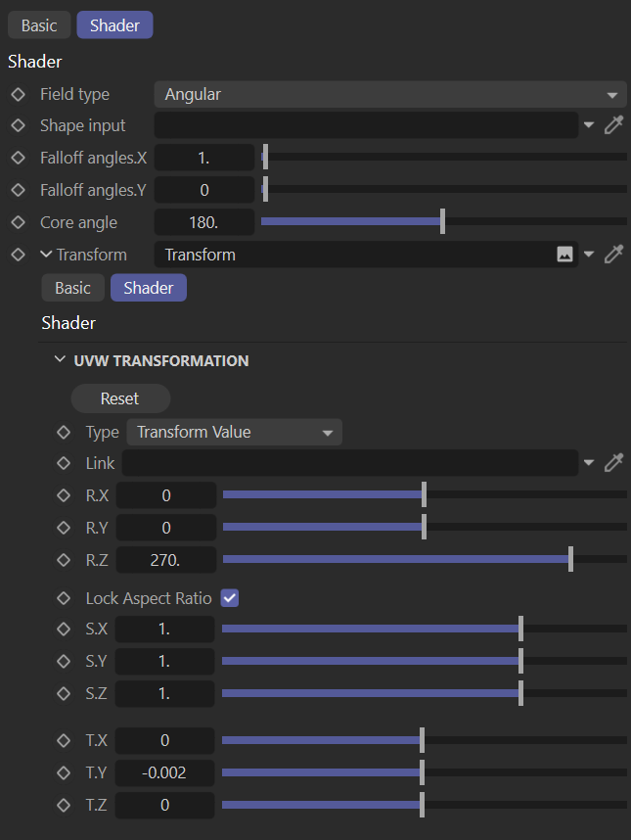Viewport: 631px width, 840px height.
Task: Click the Transform row eyedropper icon
Action: coord(614,255)
